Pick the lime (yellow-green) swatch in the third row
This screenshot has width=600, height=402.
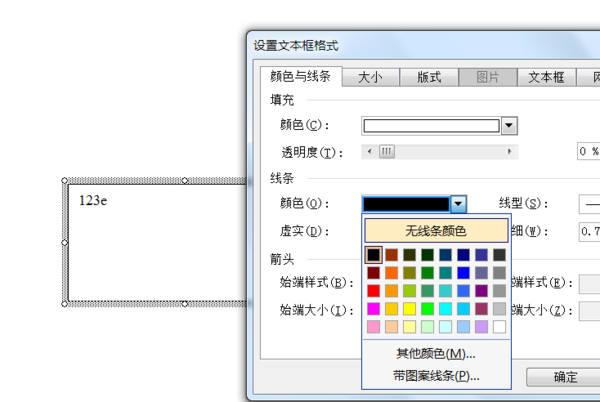409,291
